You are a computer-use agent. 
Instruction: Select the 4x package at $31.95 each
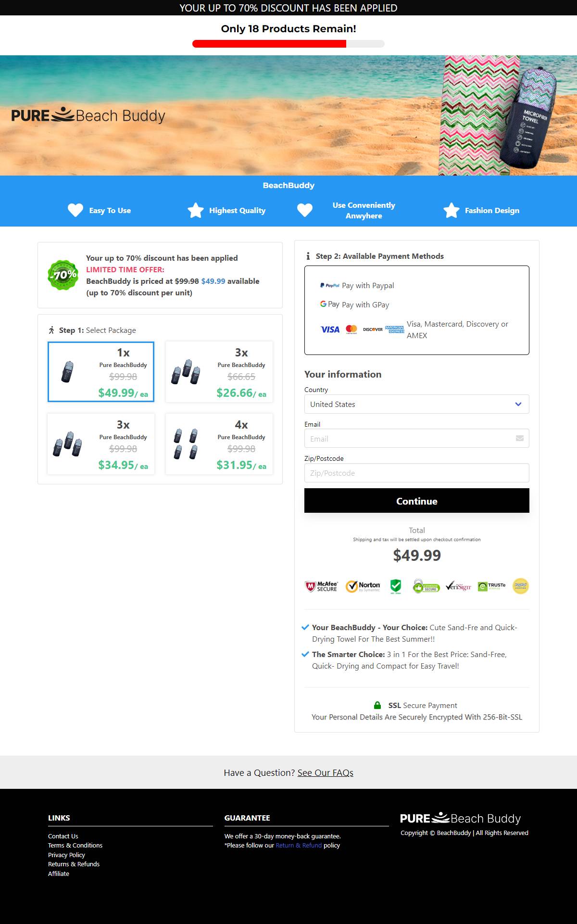click(219, 444)
